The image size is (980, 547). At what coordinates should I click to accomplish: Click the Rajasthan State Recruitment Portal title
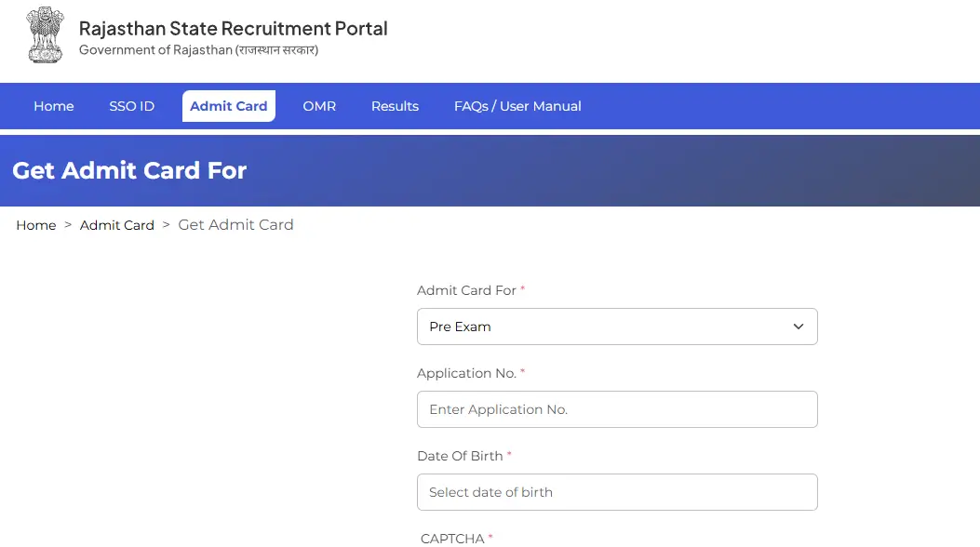[233, 29]
